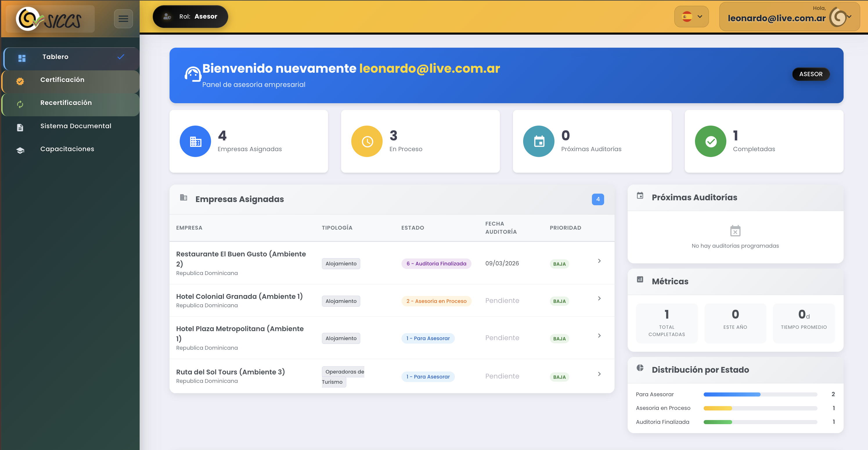Select Tablero in the sidebar menu

[55, 57]
